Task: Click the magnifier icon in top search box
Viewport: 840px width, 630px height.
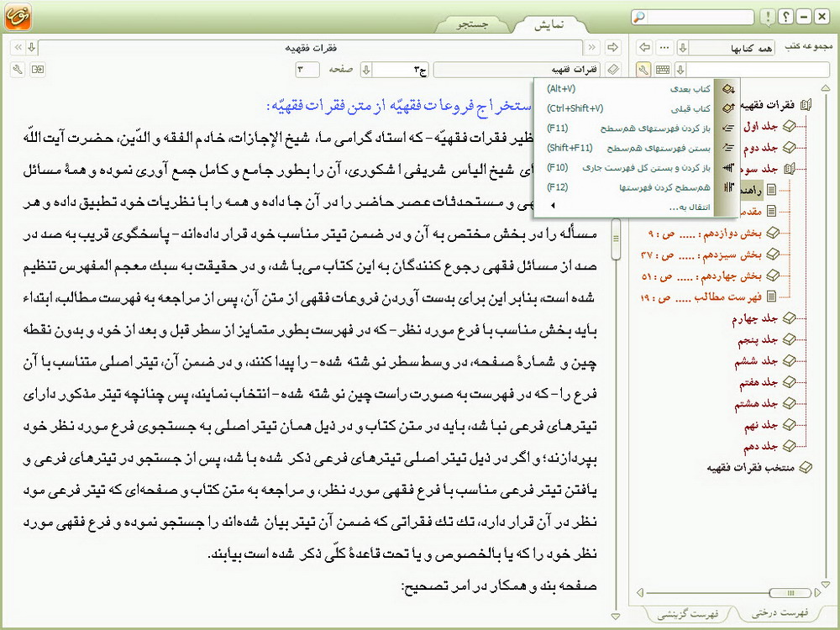Action: pyautogui.click(x=639, y=17)
